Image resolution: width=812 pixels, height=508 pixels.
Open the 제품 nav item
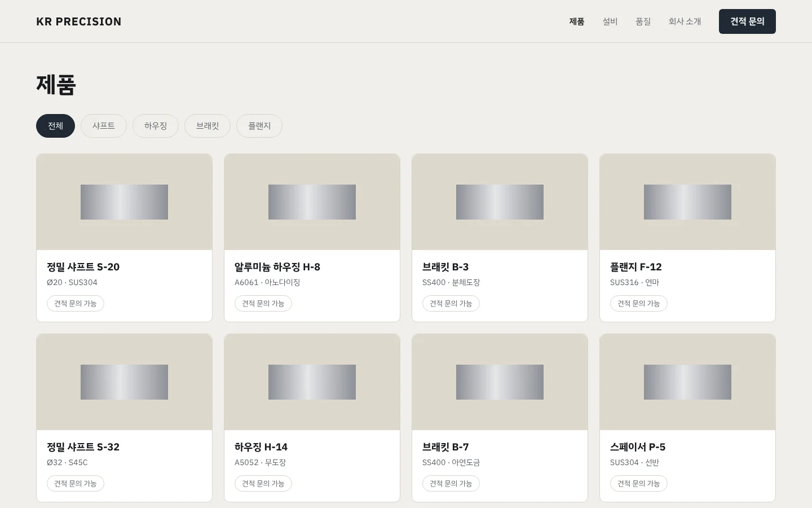(577, 21)
